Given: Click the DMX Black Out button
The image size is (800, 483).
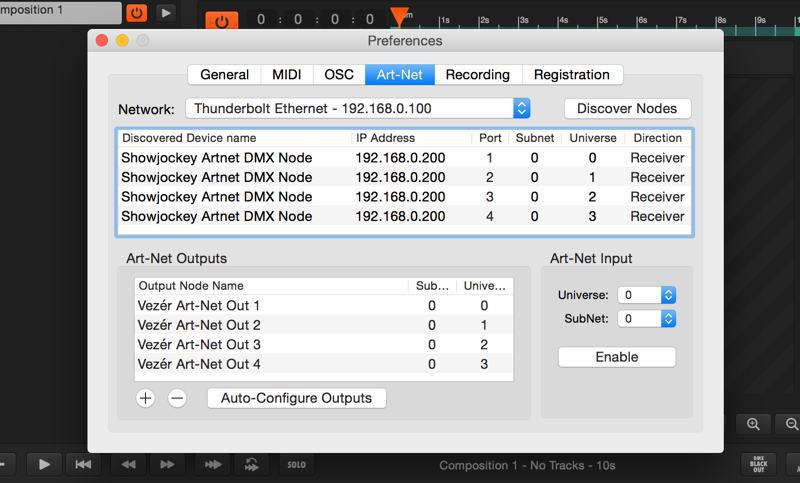Looking at the screenshot, I should click(759, 464).
